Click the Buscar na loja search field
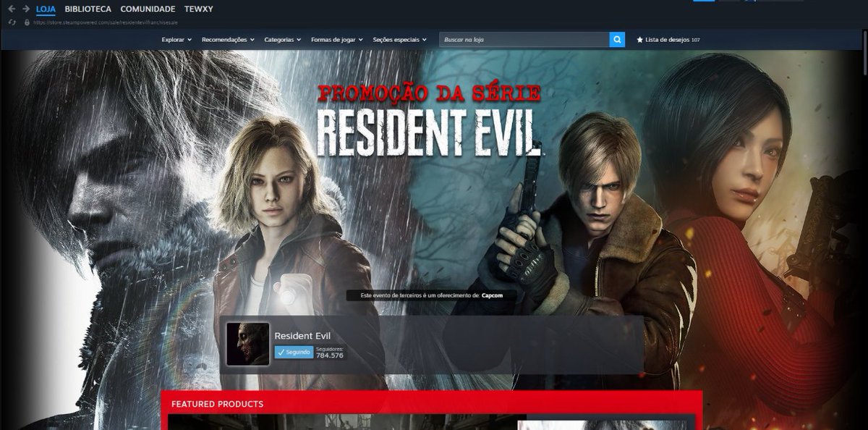 524,40
